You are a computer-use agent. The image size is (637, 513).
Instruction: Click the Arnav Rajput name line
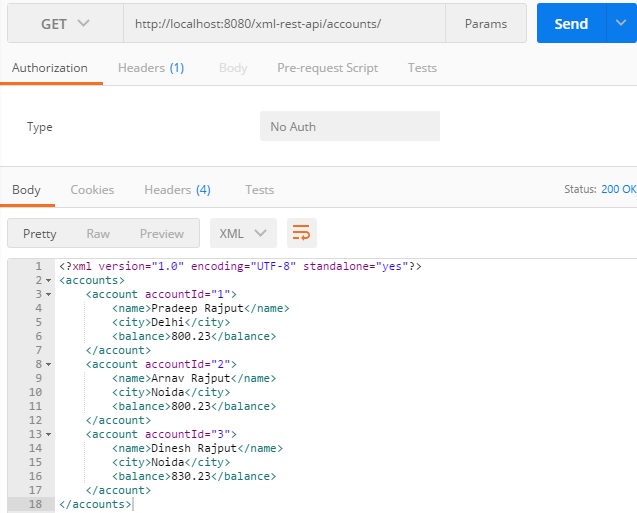click(x=194, y=379)
